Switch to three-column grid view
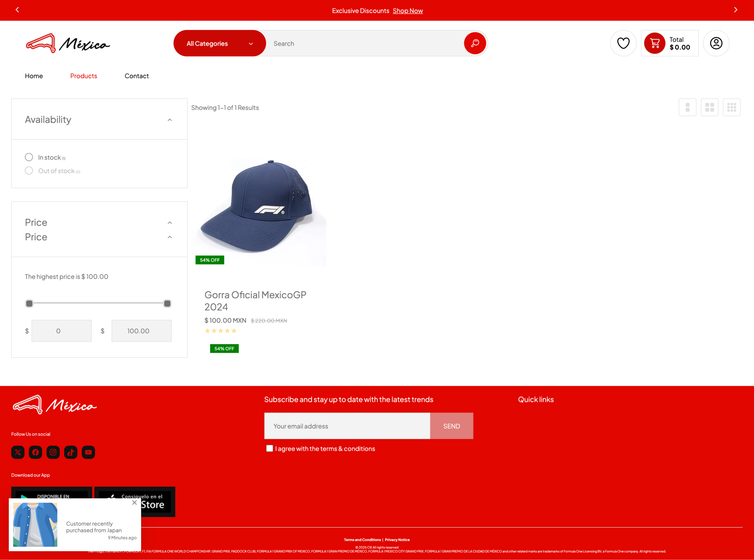Screen dimensions: 754x560 tap(731, 107)
